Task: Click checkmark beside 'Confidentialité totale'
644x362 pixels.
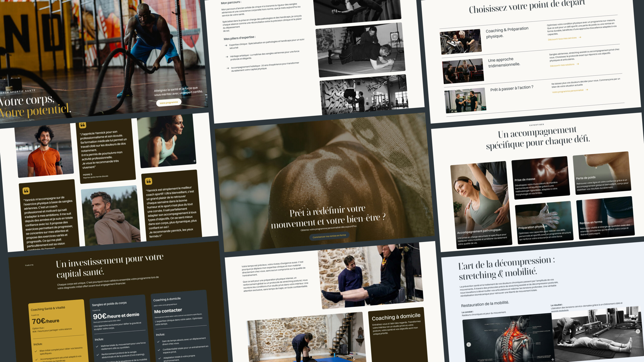Action: (x=159, y=350)
